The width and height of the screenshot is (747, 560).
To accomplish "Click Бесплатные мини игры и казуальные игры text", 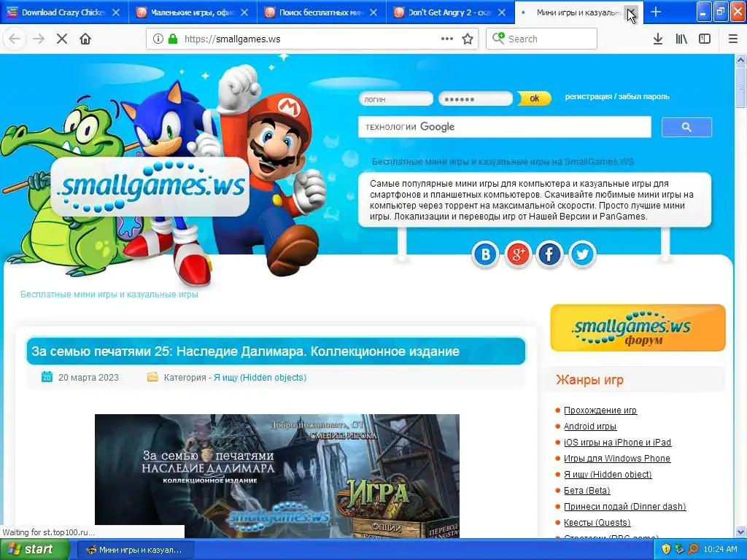I will pyautogui.click(x=109, y=295).
